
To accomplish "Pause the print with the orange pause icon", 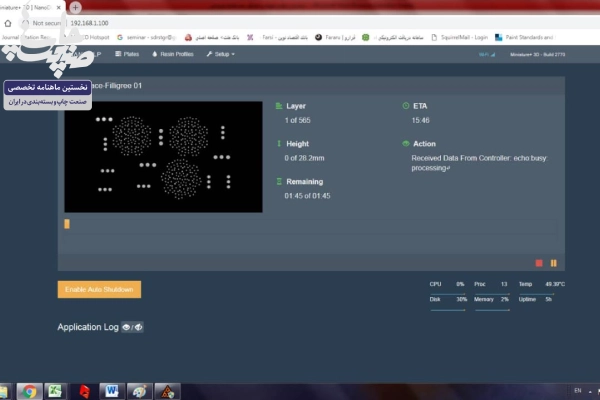I will pyautogui.click(x=553, y=263).
